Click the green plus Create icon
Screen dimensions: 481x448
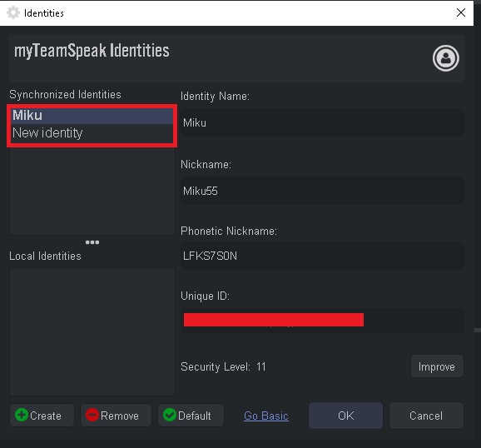(x=22, y=415)
